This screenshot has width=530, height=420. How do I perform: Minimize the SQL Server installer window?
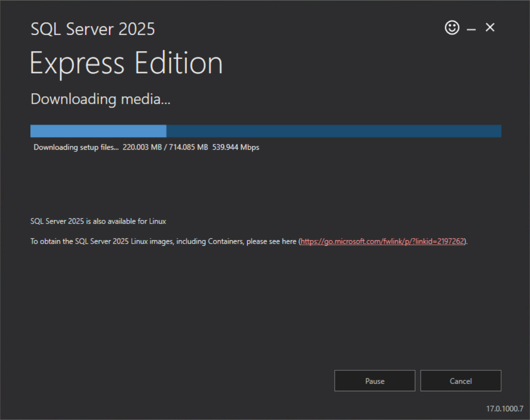pos(471,29)
